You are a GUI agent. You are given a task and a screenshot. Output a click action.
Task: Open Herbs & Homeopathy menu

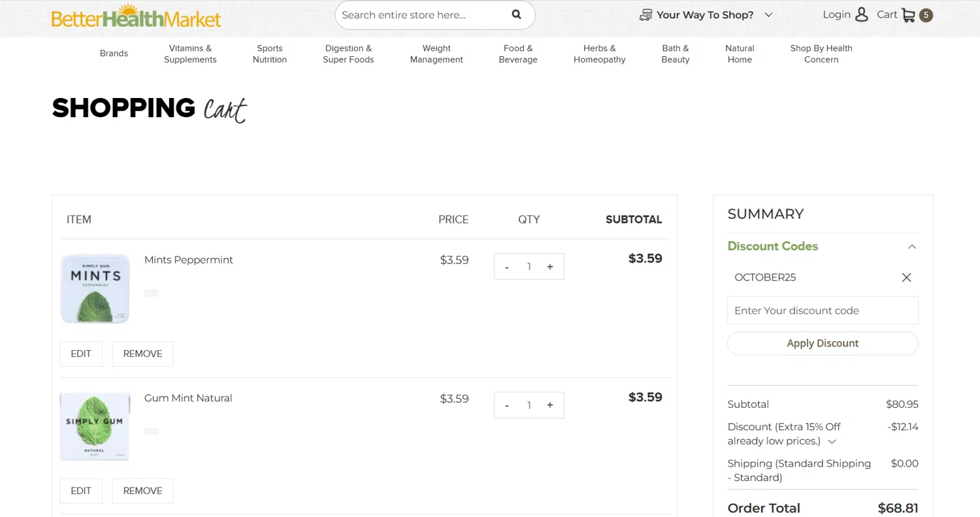pos(600,54)
